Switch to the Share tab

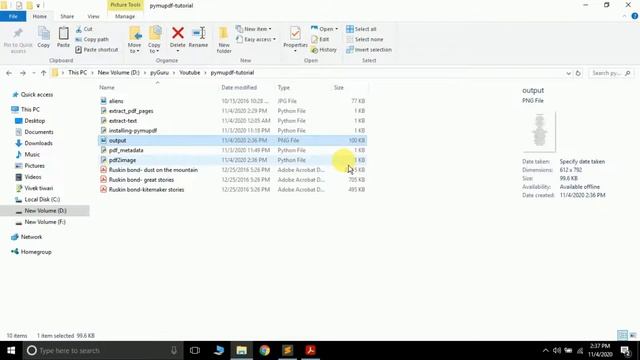tap(67, 16)
